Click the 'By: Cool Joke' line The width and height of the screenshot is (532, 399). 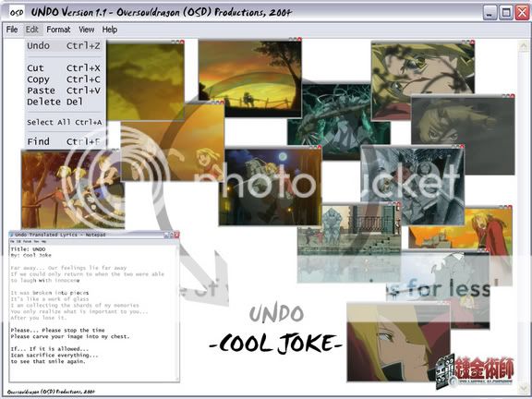(x=30, y=255)
